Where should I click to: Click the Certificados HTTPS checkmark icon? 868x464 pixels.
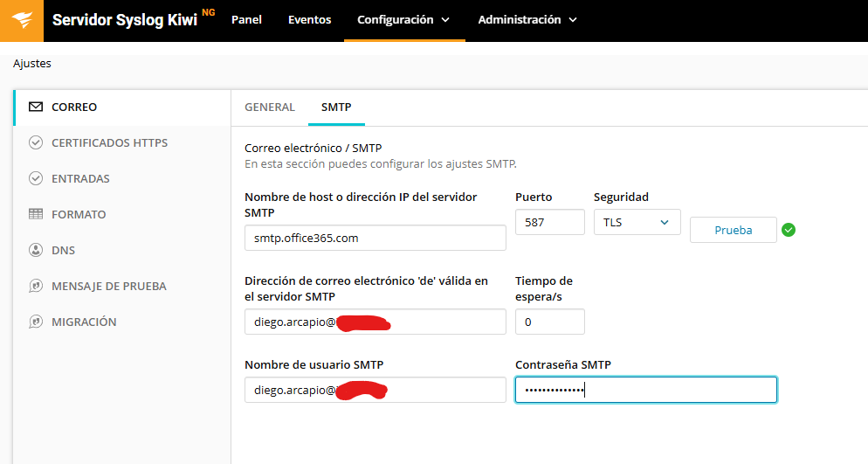[36, 142]
